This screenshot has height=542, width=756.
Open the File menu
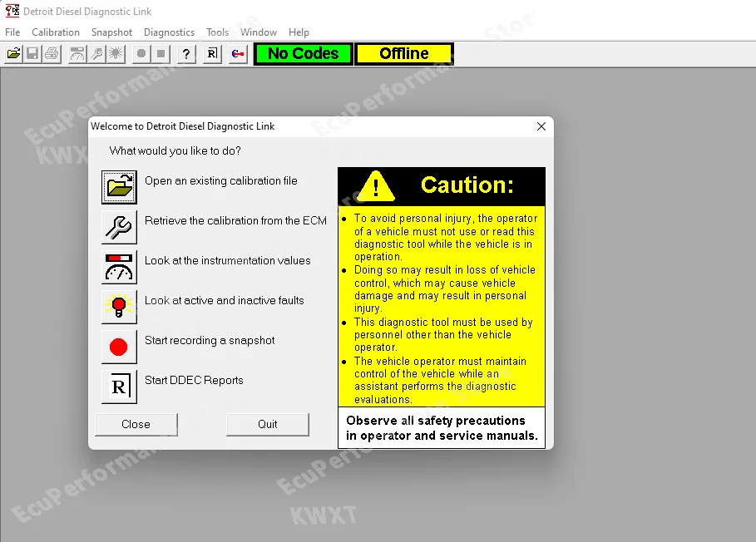point(12,32)
